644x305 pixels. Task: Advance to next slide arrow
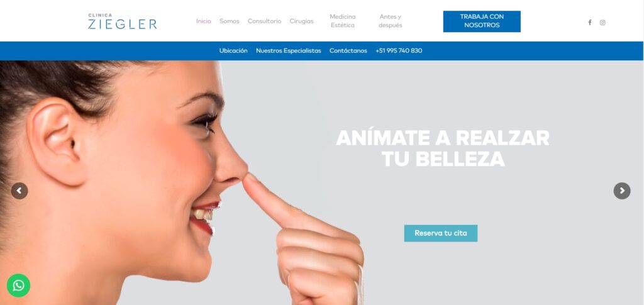[622, 191]
